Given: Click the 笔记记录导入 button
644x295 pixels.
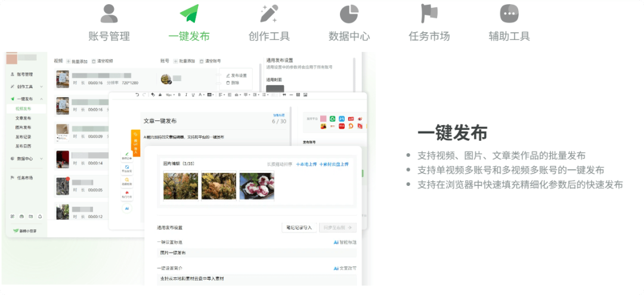Looking at the screenshot, I should point(299,227).
